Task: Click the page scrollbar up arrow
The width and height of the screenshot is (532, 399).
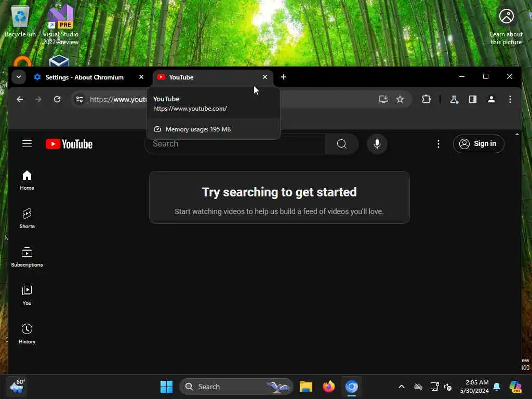Action: click(517, 135)
